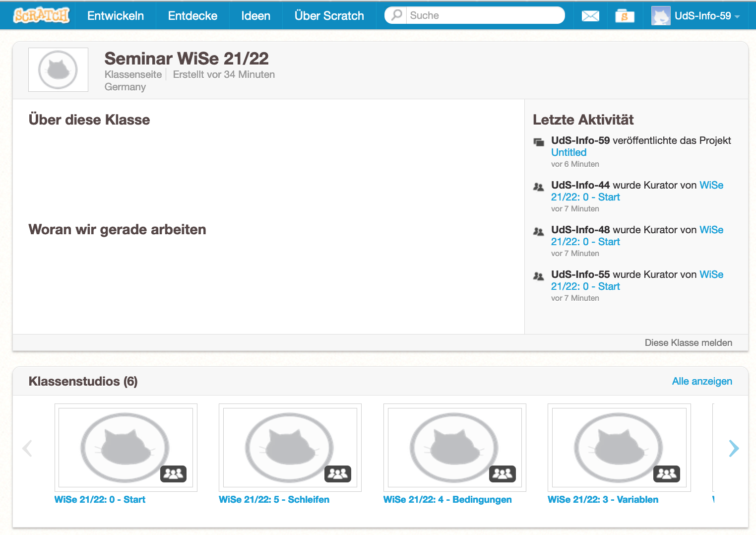Click the Über diese Klasse heading
Viewport: 756px width, 535px height.
point(89,120)
